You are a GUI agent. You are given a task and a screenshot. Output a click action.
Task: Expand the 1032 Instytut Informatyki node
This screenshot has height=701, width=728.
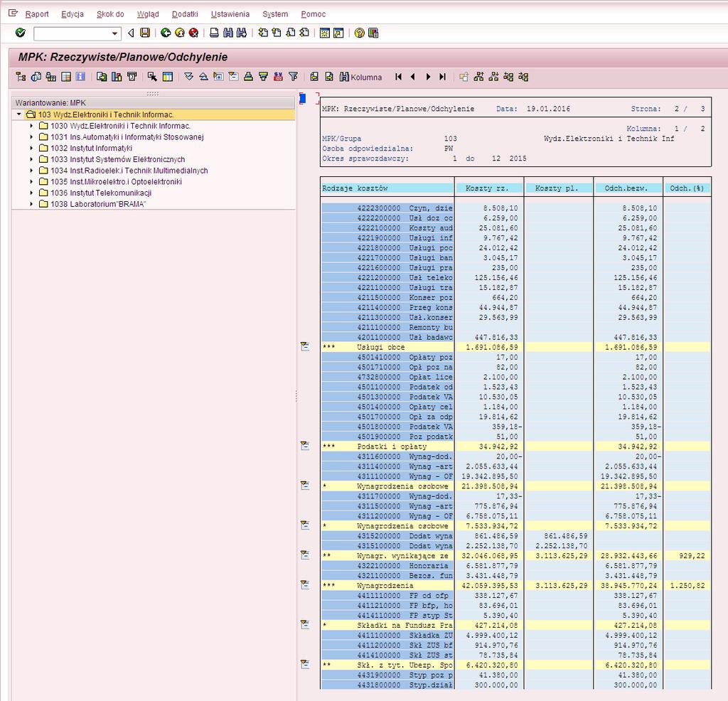(31, 148)
